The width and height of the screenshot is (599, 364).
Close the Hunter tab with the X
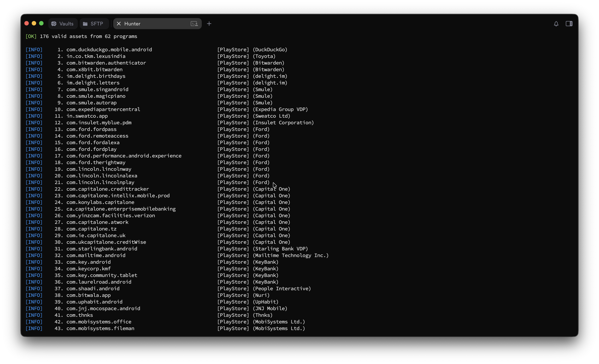[119, 24]
